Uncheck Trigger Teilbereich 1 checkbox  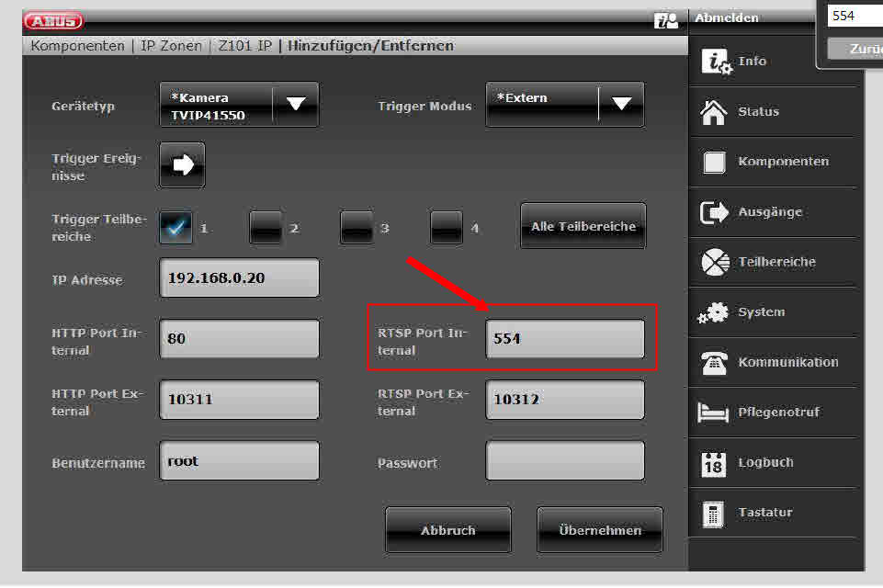[x=176, y=227]
